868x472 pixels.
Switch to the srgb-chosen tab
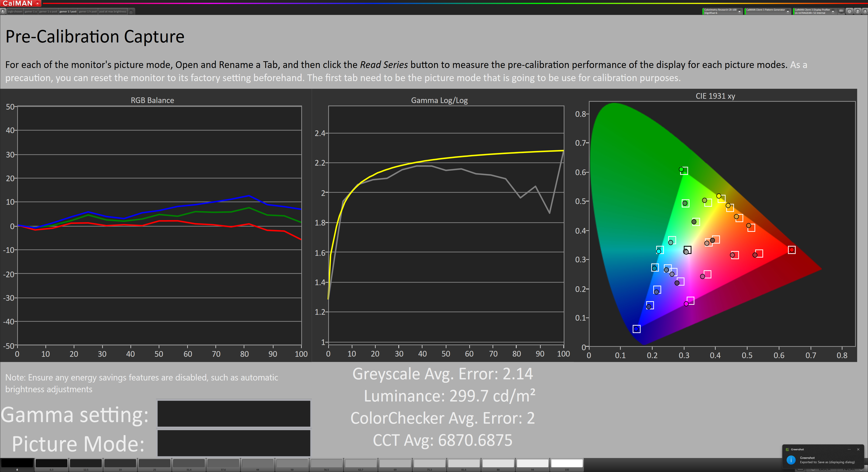pos(15,12)
